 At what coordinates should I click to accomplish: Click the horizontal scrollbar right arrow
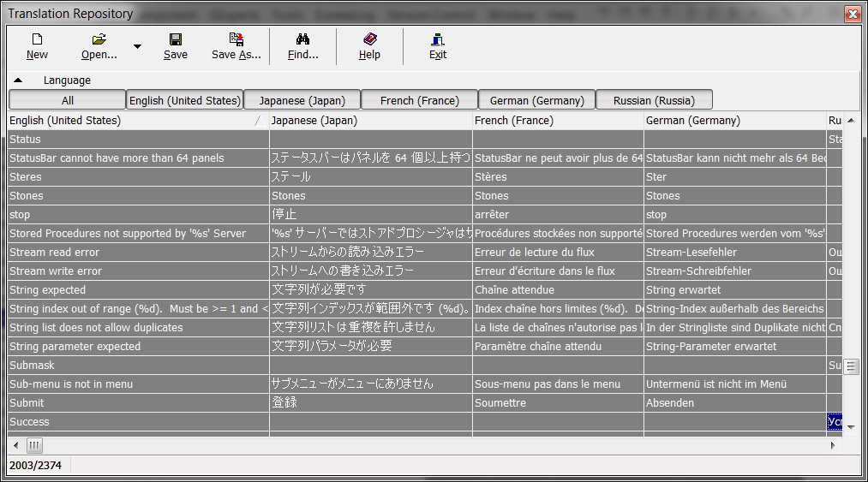coord(833,445)
